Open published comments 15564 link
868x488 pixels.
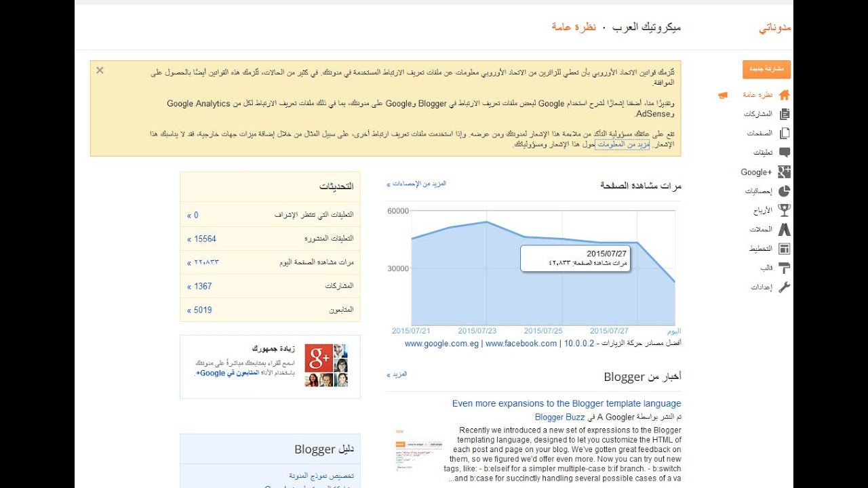[x=202, y=239]
